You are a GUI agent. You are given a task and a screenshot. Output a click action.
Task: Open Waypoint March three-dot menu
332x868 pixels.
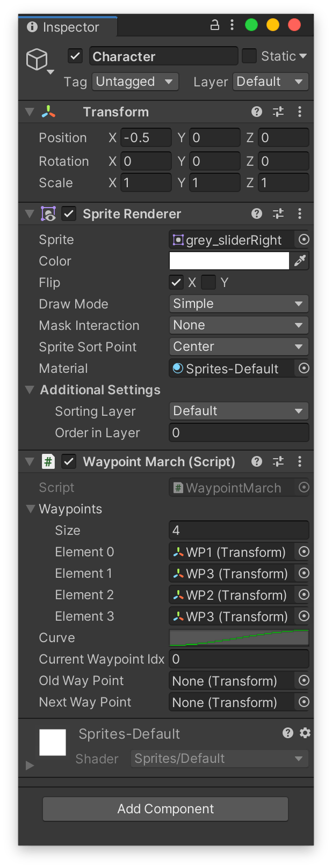[x=300, y=461]
